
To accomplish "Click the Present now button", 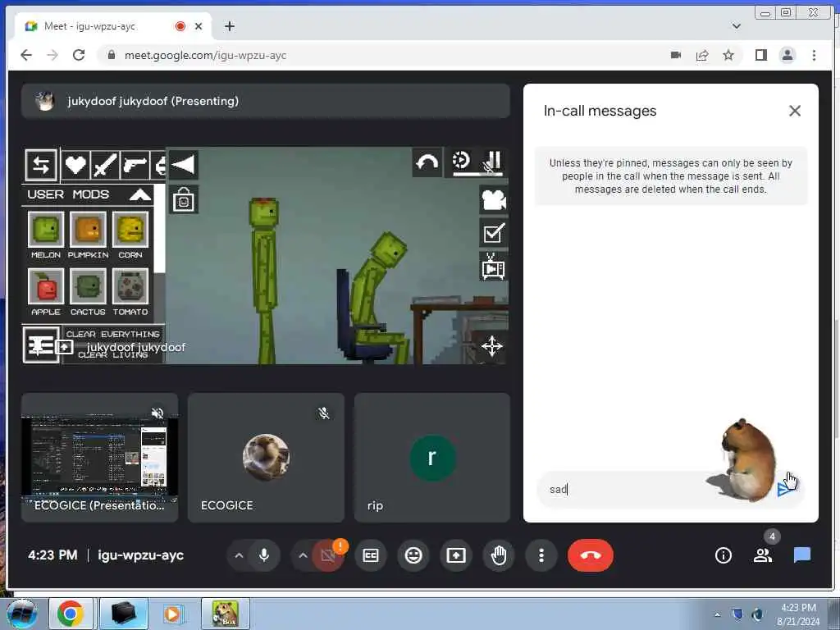I will 456,555.
